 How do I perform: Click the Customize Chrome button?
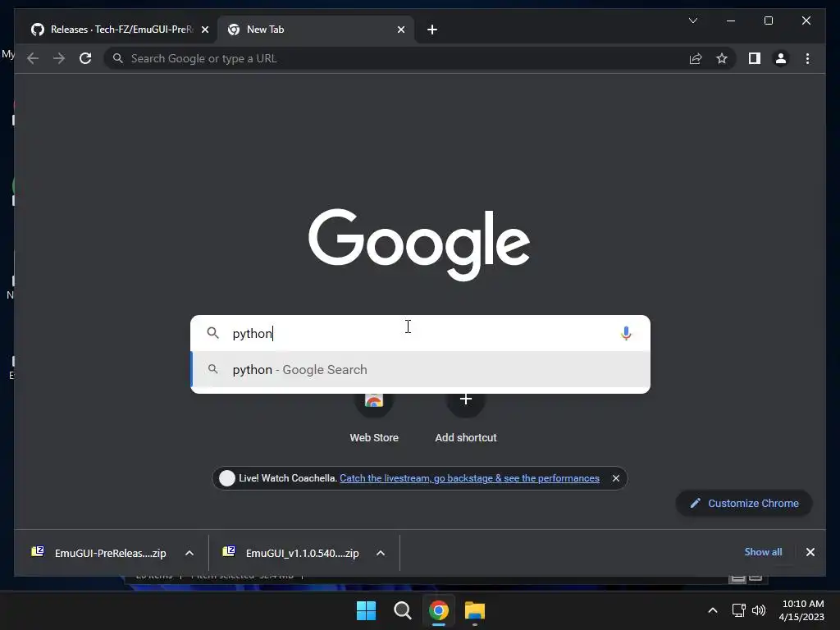tap(744, 503)
